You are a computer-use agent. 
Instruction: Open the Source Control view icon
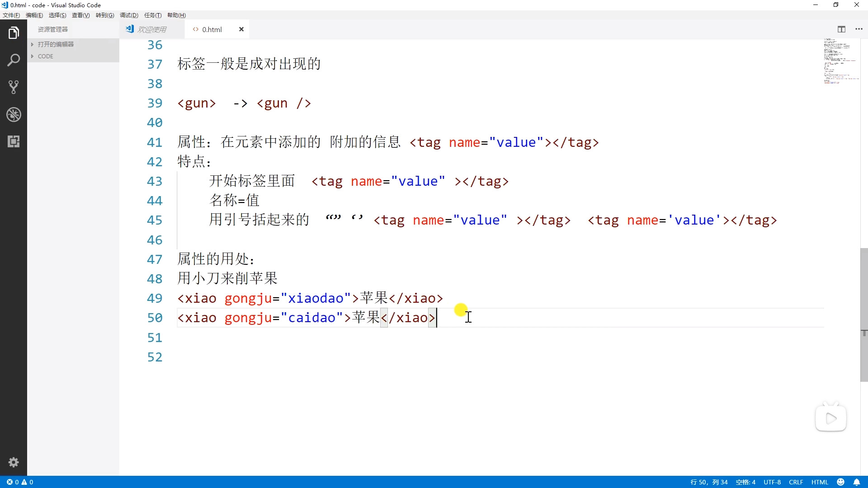point(14,87)
